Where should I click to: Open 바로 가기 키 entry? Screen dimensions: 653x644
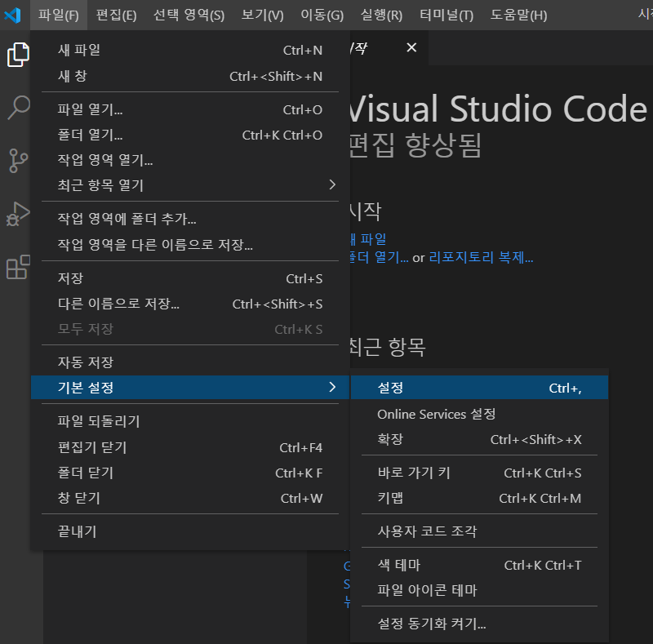pyautogui.click(x=479, y=473)
